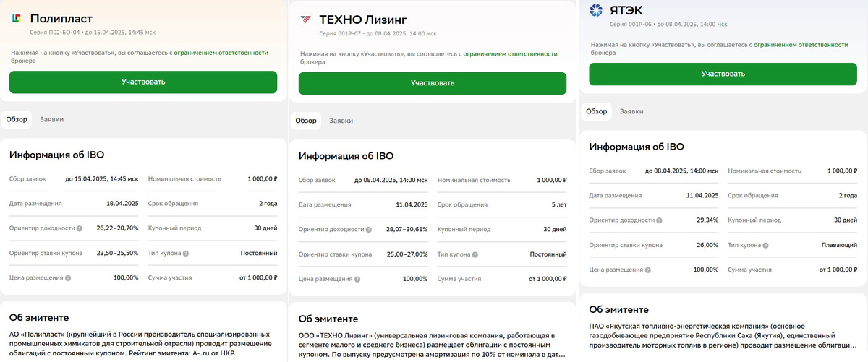This screenshot has width=868, height=362.
Task: Show Ориентир доходности hint for ТЕХНО Лизинг
Action: [368, 230]
